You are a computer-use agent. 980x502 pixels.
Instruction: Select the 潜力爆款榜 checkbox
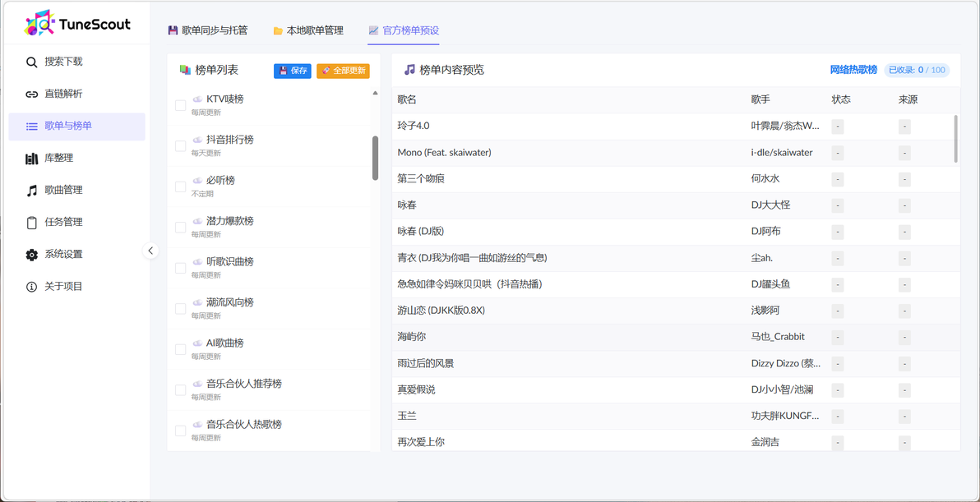pos(181,228)
